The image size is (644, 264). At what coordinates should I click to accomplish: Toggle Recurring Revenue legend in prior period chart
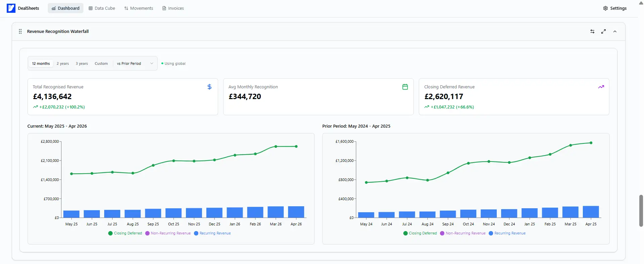pos(507,233)
